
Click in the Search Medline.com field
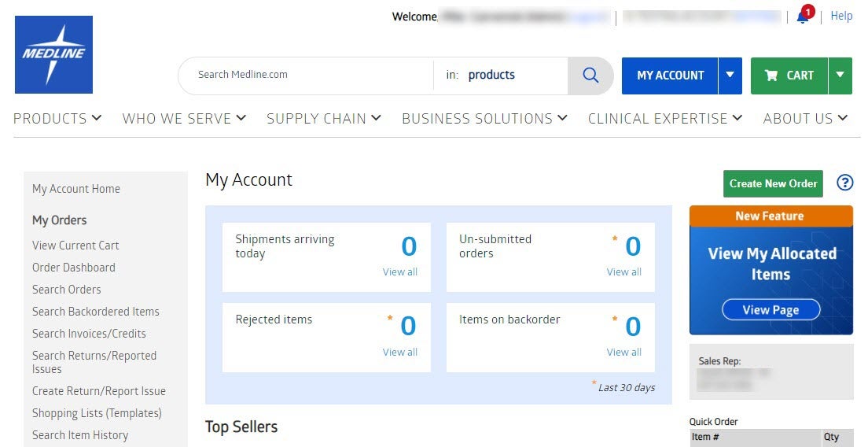click(307, 76)
